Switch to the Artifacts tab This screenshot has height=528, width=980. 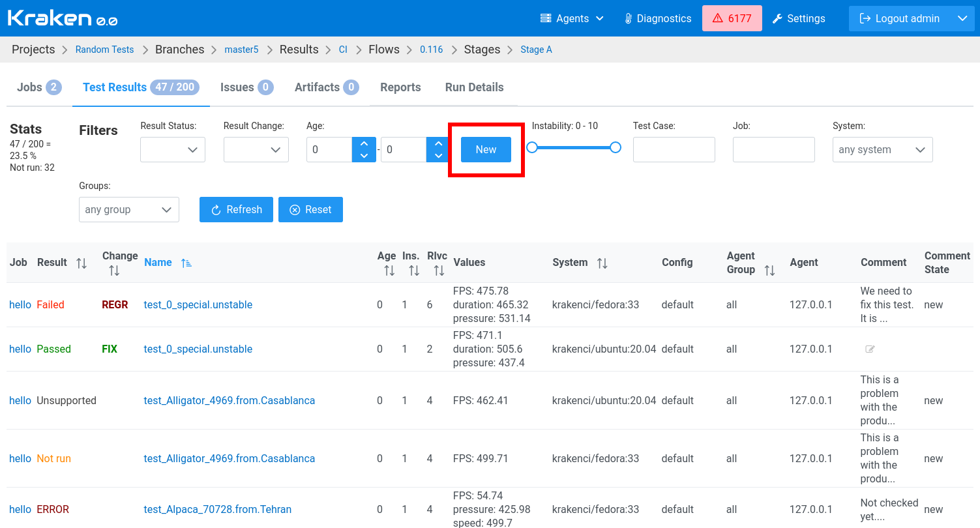(327, 87)
